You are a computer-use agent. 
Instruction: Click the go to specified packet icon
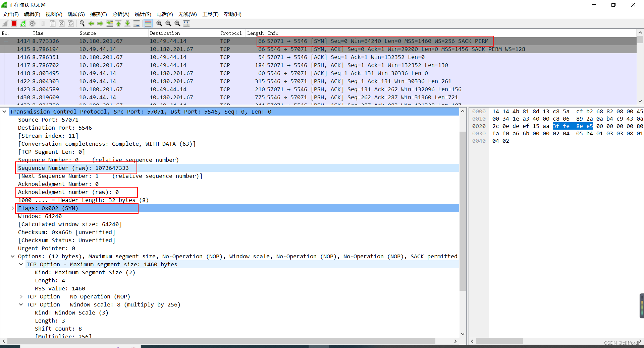[x=109, y=23]
